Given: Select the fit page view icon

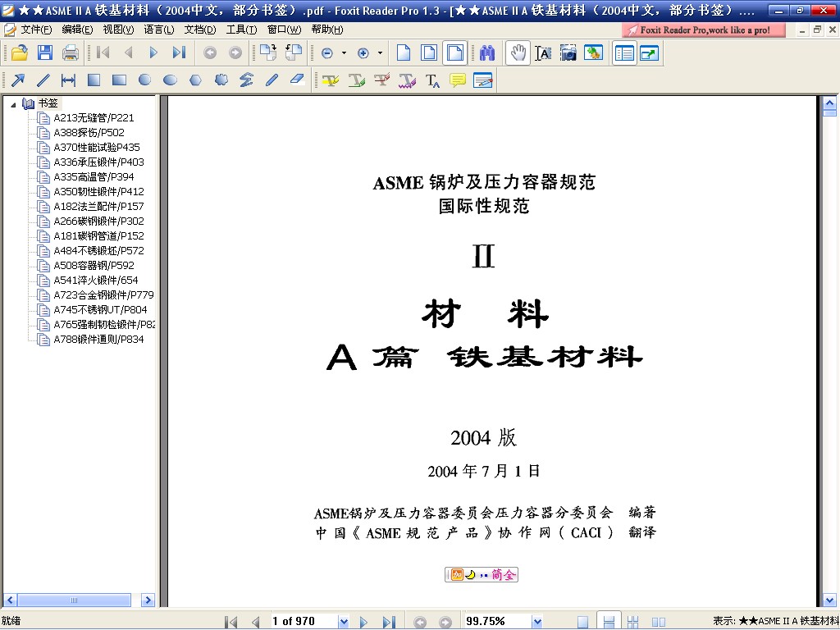Looking at the screenshot, I should [x=429, y=52].
